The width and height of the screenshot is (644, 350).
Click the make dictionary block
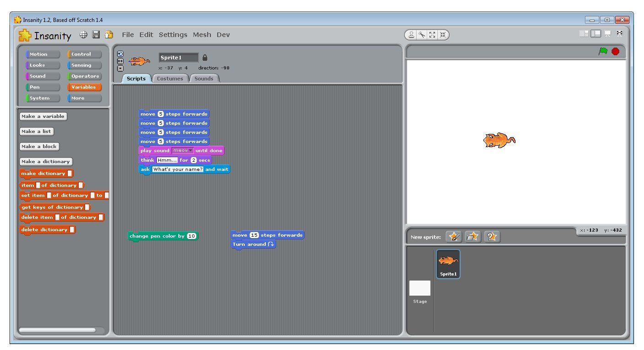coord(47,174)
